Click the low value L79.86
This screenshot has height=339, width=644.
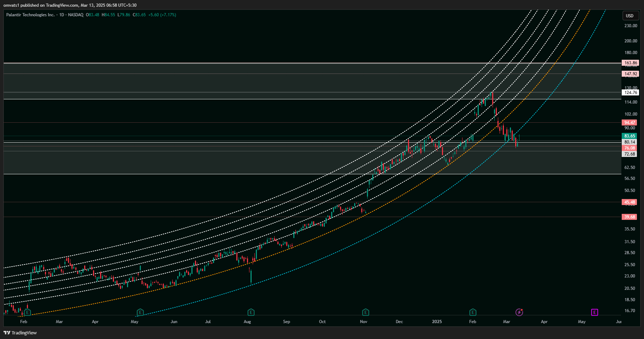124,15
